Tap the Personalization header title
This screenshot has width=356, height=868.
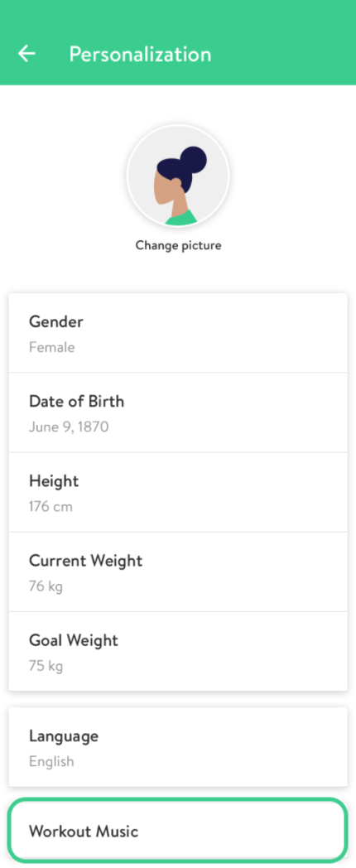(140, 55)
